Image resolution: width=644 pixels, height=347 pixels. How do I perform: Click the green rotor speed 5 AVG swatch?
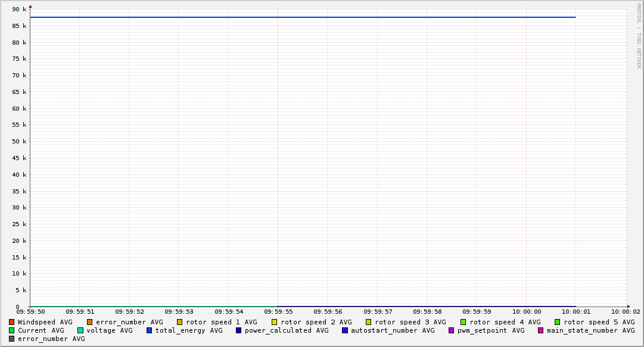click(x=558, y=322)
